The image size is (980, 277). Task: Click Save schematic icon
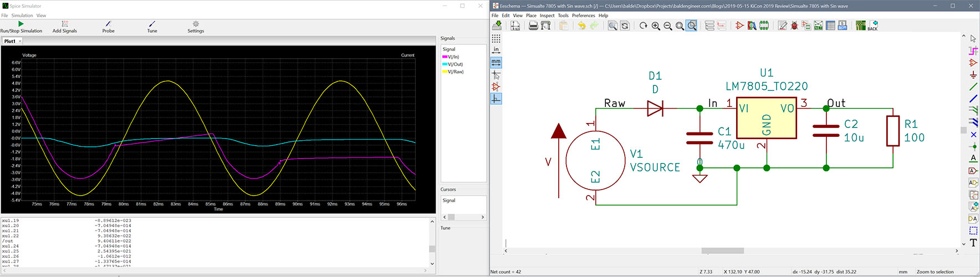point(497,25)
